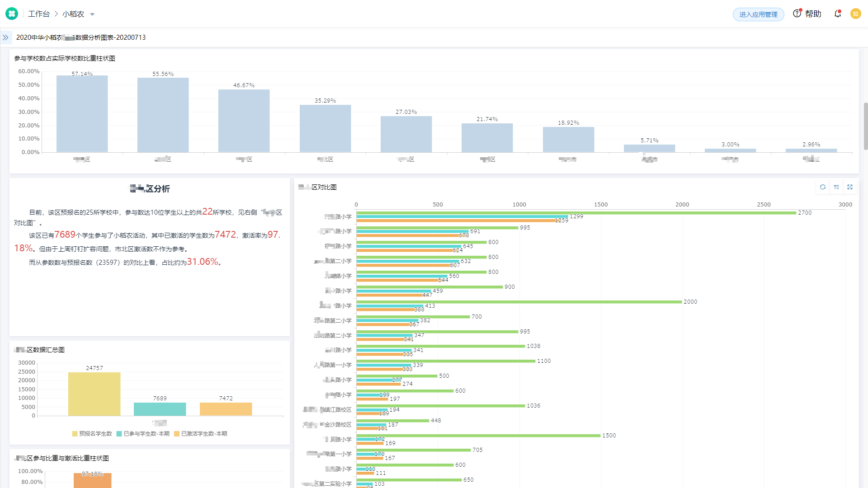The height and width of the screenshot is (488, 868).
Task: Open the 小稻农 app breadcrumb
Action: (x=73, y=14)
